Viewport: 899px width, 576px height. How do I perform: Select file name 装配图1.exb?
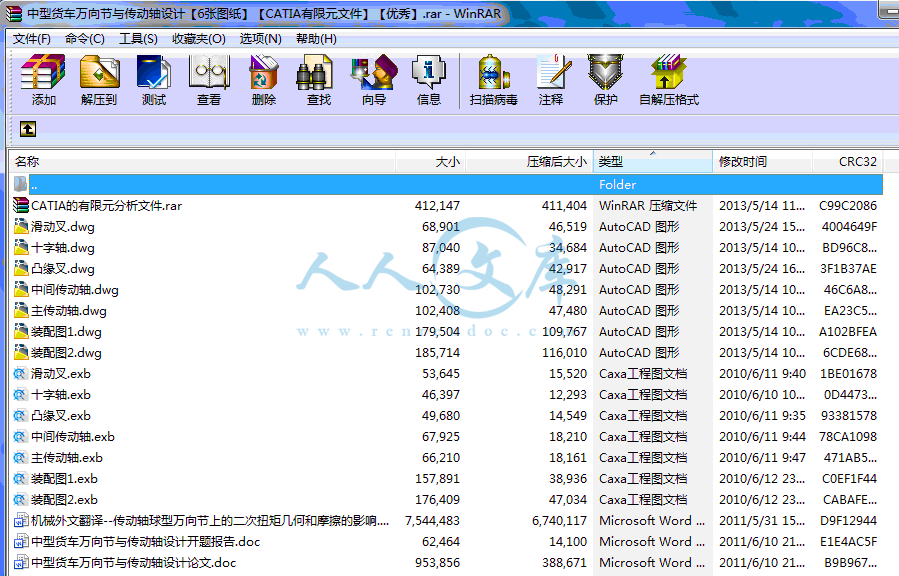pyautogui.click(x=64, y=479)
